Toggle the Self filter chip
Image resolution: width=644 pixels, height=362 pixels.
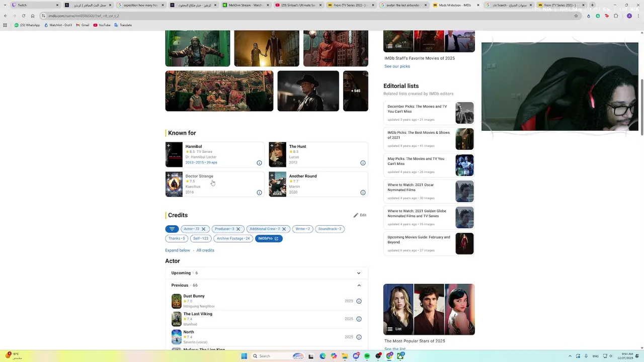click(x=201, y=238)
